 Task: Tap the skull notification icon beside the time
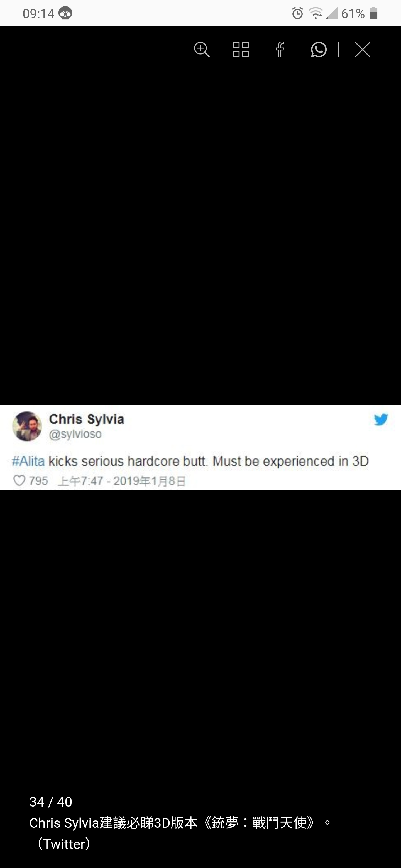tap(65, 13)
